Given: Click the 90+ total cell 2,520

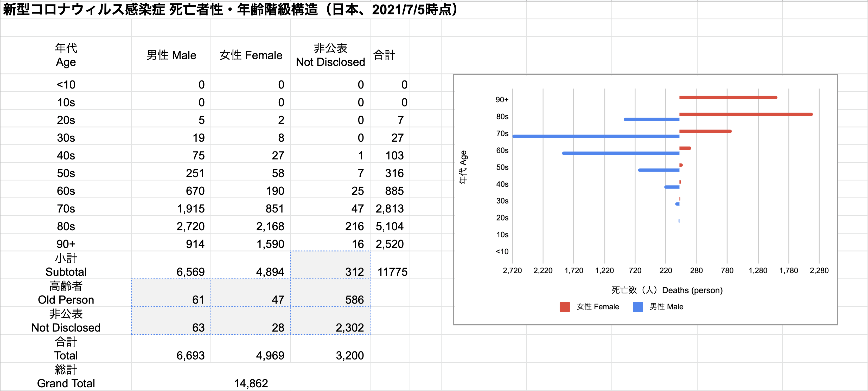Looking at the screenshot, I should 390,244.
